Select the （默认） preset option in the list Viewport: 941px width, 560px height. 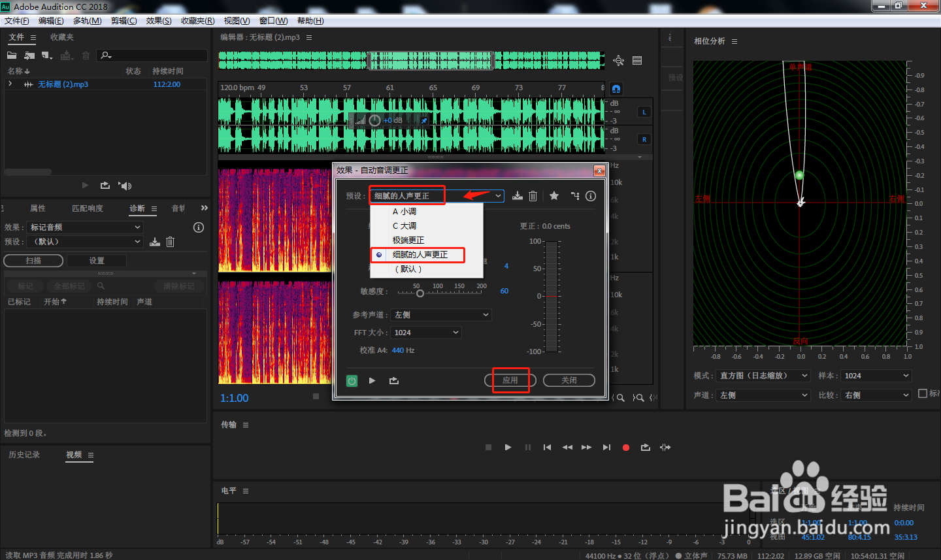(x=427, y=269)
